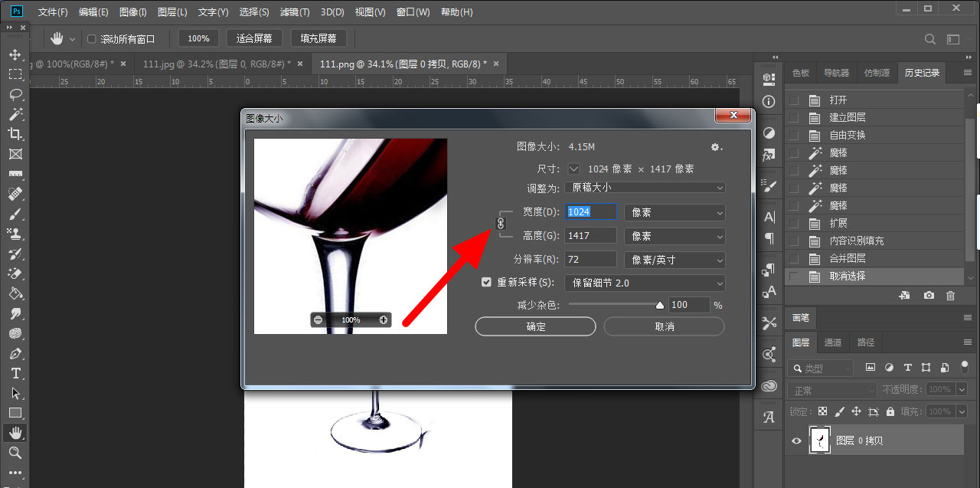Open the Info panel icon
This screenshot has width=980, height=488.
pyautogui.click(x=769, y=101)
